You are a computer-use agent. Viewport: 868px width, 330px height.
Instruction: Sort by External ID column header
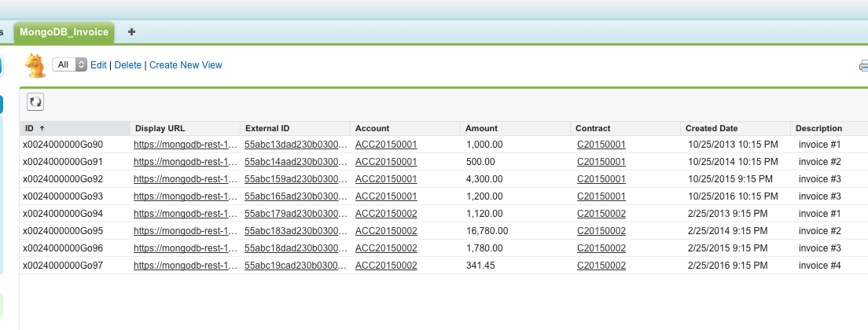coord(295,128)
